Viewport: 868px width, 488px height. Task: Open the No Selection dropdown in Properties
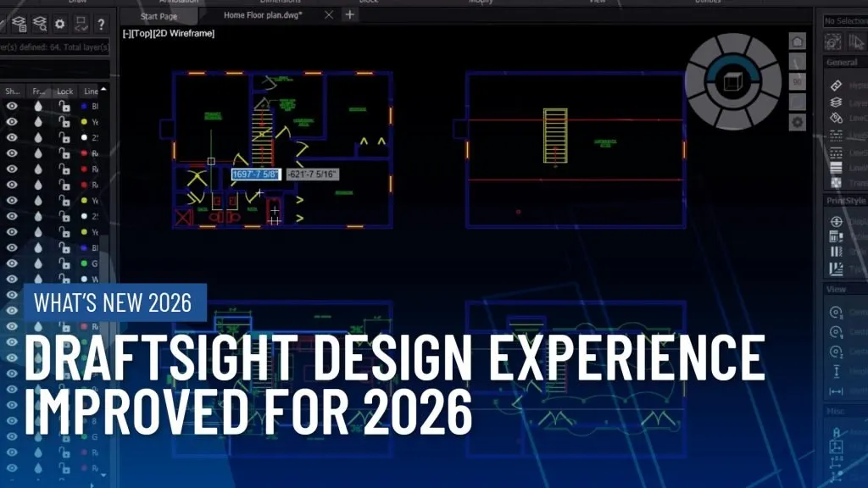(x=845, y=20)
